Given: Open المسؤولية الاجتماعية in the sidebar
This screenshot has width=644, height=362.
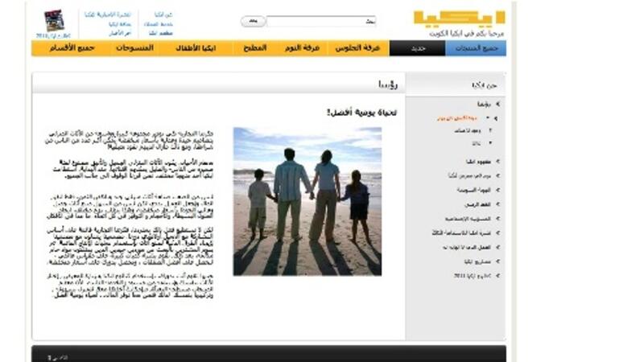Looking at the screenshot, I should point(468,219).
